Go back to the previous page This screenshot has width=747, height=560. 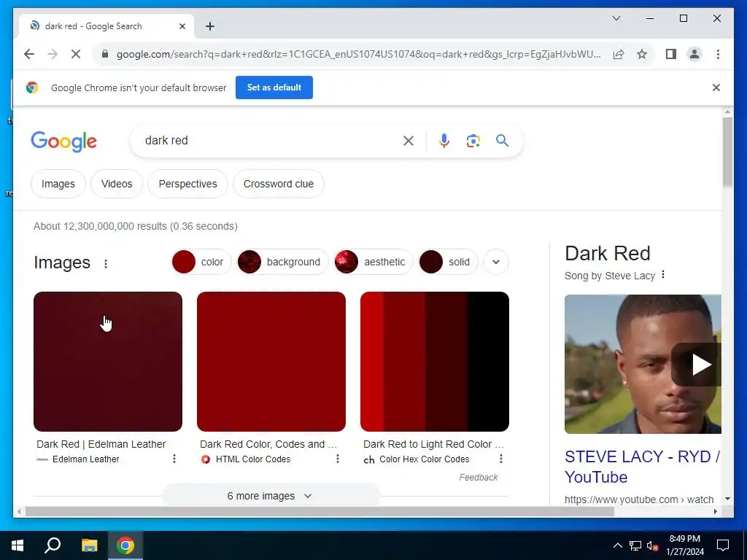[x=29, y=54]
